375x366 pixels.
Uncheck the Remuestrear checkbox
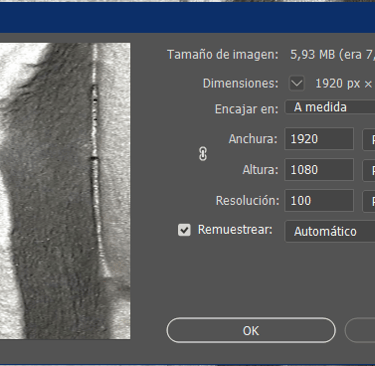point(184,230)
